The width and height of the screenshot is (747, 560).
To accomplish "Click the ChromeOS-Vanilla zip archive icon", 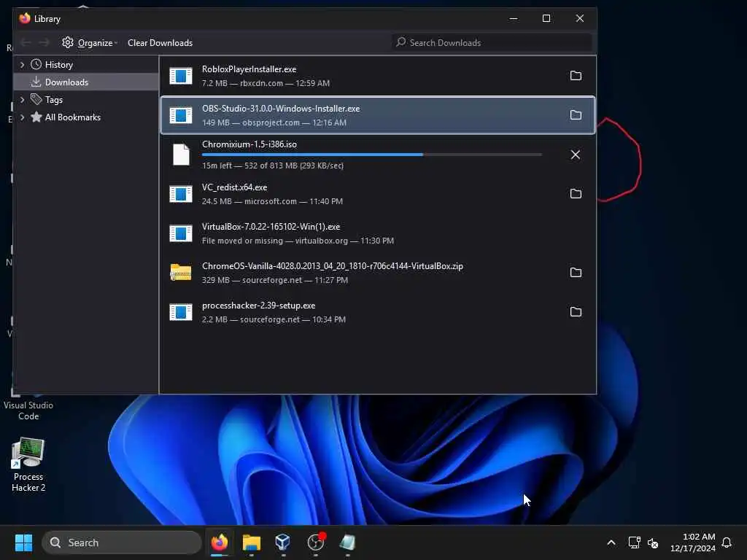I will click(181, 273).
